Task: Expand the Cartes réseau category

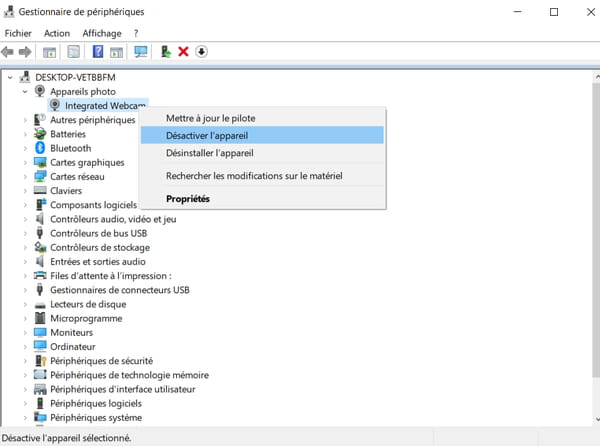Action: tap(25, 177)
